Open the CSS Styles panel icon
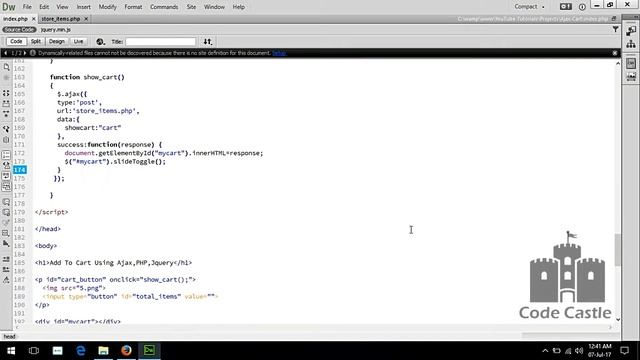 click(631, 63)
